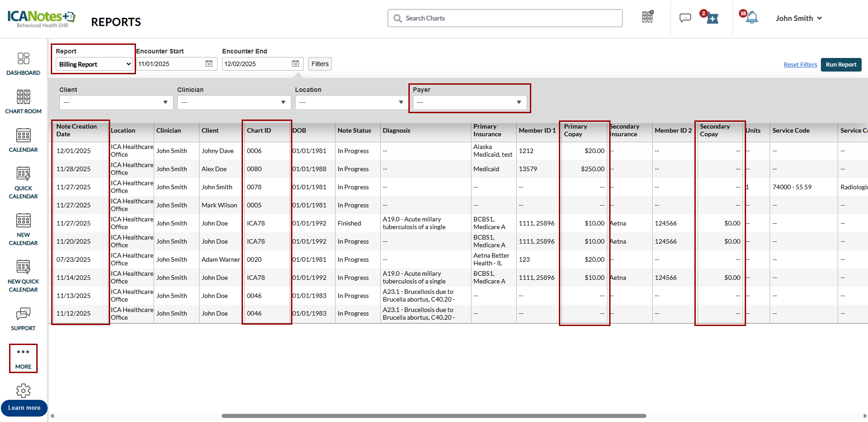Click the notifications bell icon
Image resolution: width=868 pixels, height=422 pixels.
pyautogui.click(x=752, y=18)
